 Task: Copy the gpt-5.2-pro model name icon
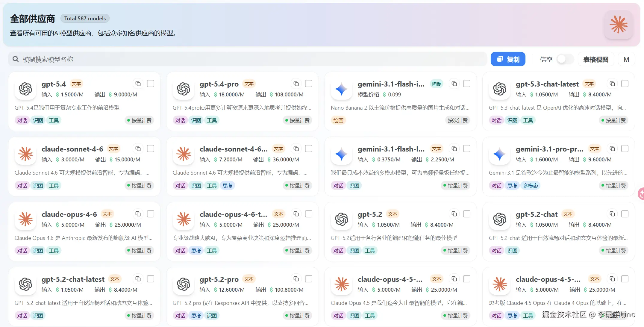click(296, 279)
